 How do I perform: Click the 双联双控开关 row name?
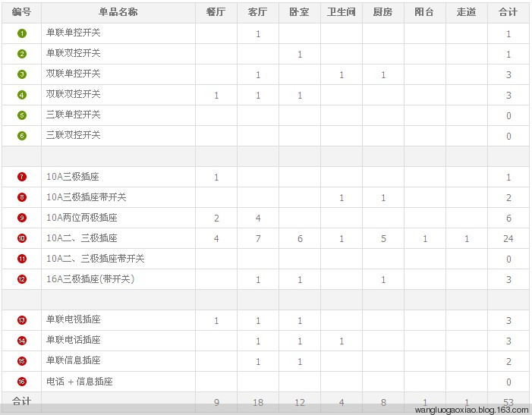pyautogui.click(x=74, y=94)
